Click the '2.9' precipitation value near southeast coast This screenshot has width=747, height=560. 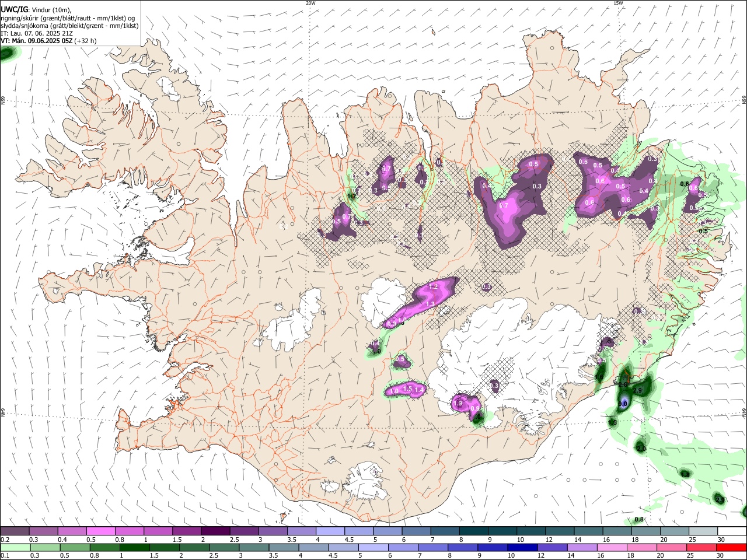coord(637,390)
